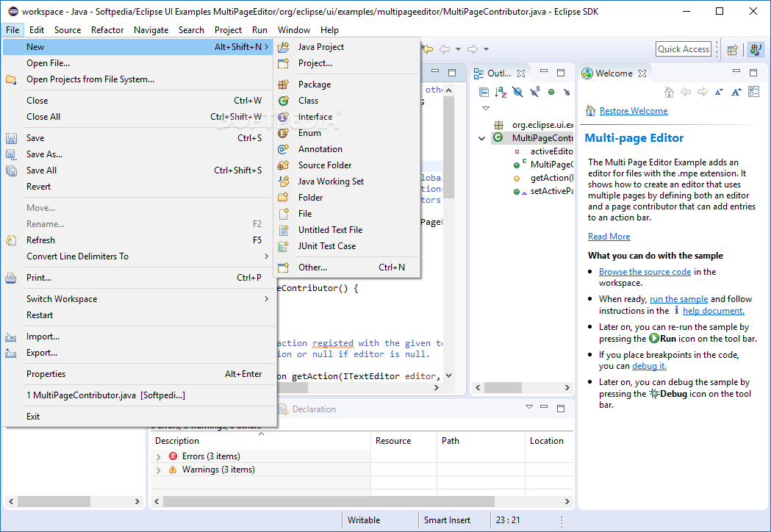Click the debug it link
The height and width of the screenshot is (532, 771).
point(649,366)
